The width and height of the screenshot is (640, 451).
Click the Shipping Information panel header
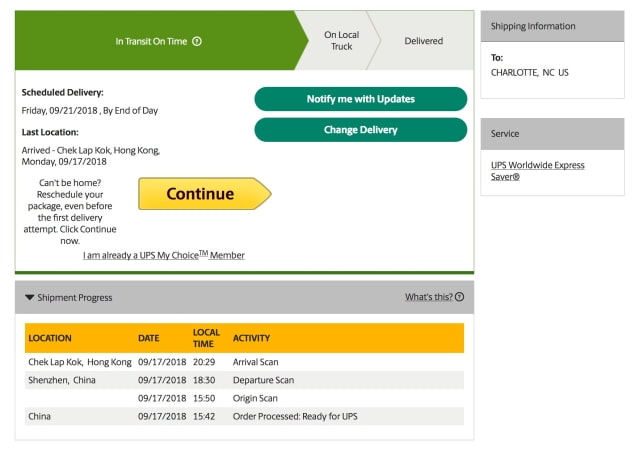[552, 26]
